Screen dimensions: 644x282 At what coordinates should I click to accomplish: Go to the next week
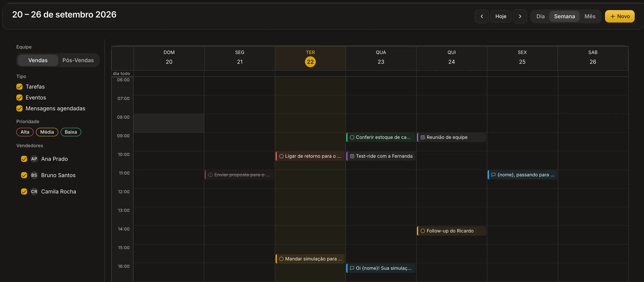(x=520, y=16)
